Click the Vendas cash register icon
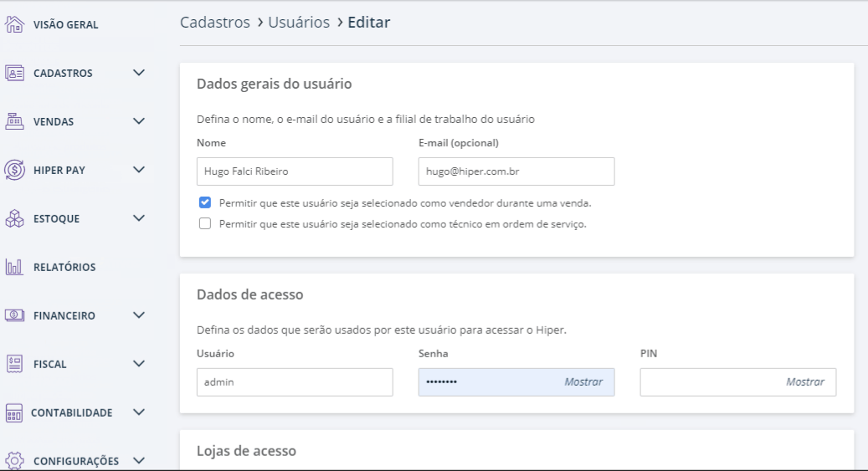 14,121
